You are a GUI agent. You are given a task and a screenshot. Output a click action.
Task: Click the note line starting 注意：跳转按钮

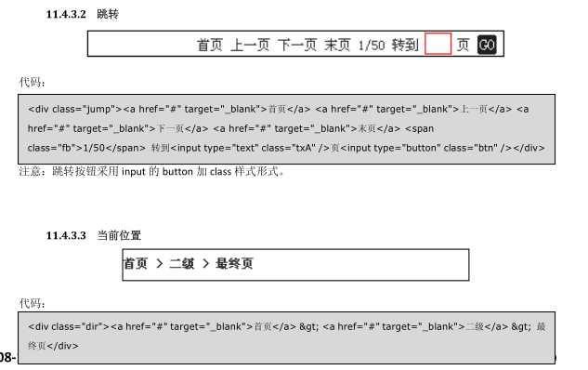pos(151,171)
